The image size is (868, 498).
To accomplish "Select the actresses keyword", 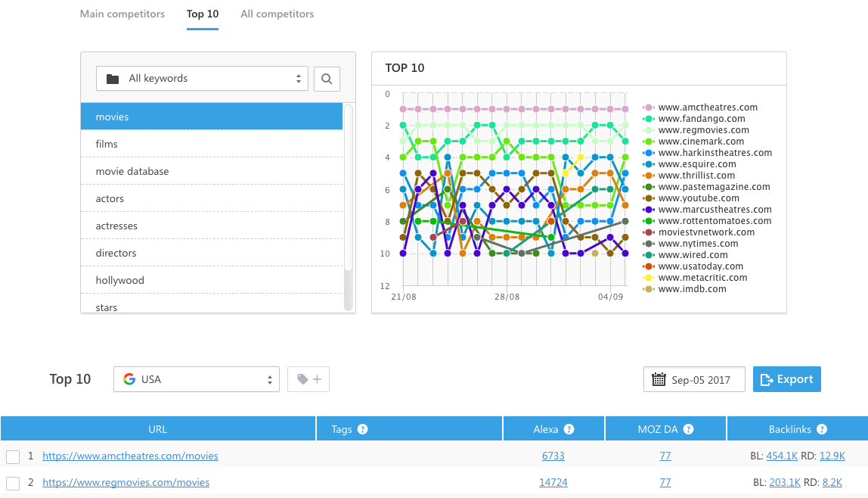I will pos(212,226).
